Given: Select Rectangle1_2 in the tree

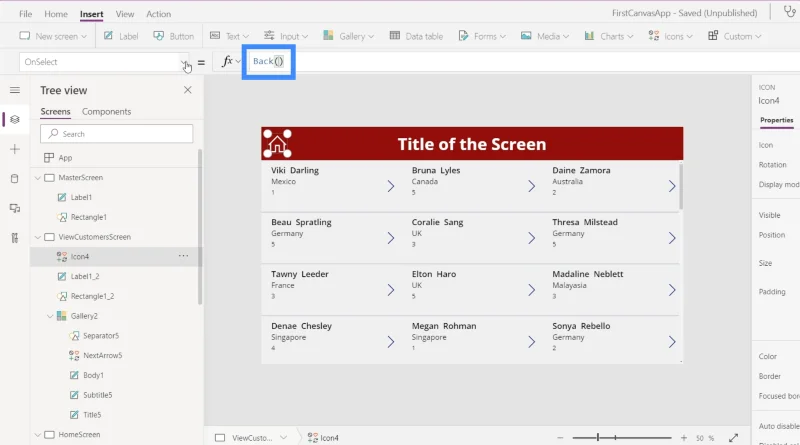Looking at the screenshot, I should [92, 296].
